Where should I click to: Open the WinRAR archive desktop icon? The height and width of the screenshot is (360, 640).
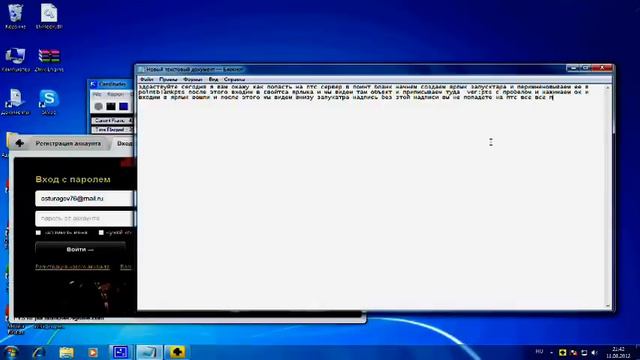[49, 60]
